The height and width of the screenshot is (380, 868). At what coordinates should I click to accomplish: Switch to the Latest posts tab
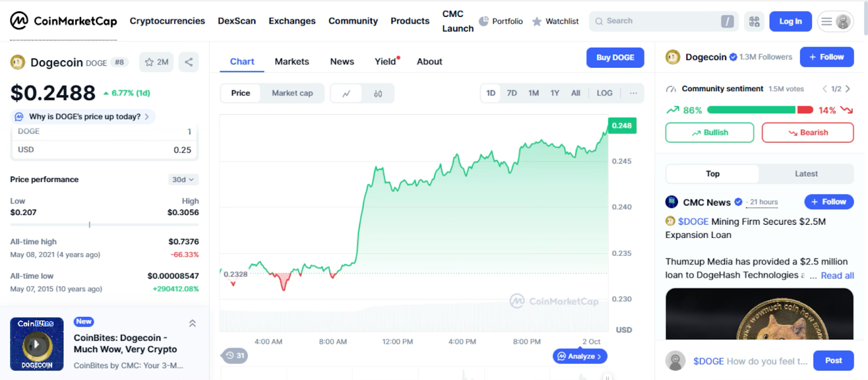coord(806,174)
